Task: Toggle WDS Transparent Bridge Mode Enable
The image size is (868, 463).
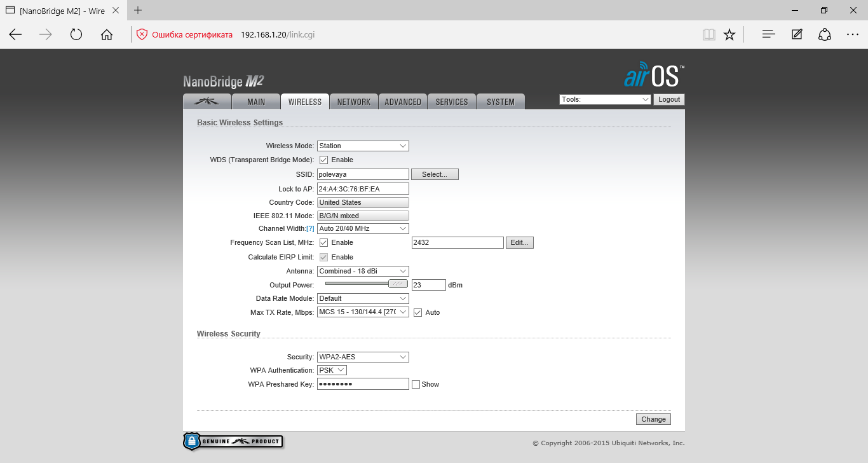Action: (323, 160)
